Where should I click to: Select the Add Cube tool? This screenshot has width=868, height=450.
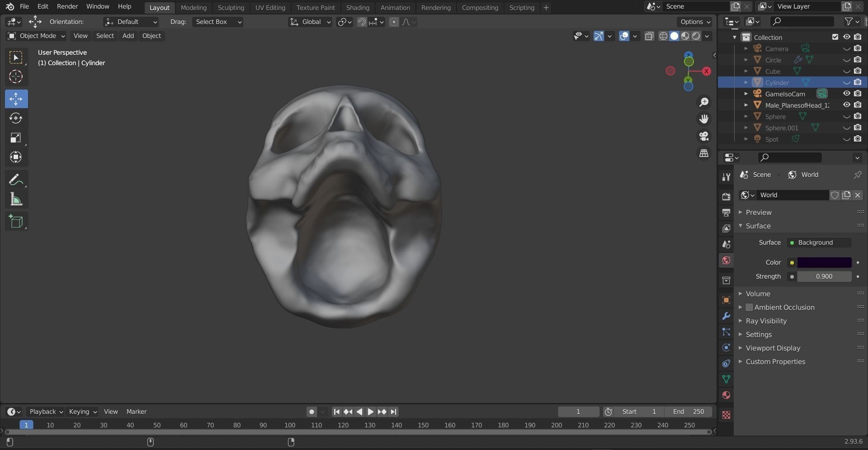click(16, 221)
